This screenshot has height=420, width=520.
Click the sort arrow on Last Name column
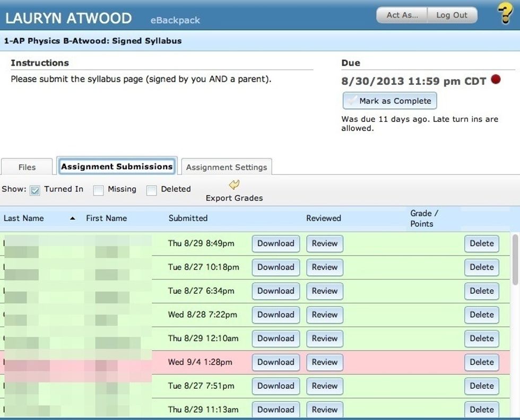tap(73, 218)
